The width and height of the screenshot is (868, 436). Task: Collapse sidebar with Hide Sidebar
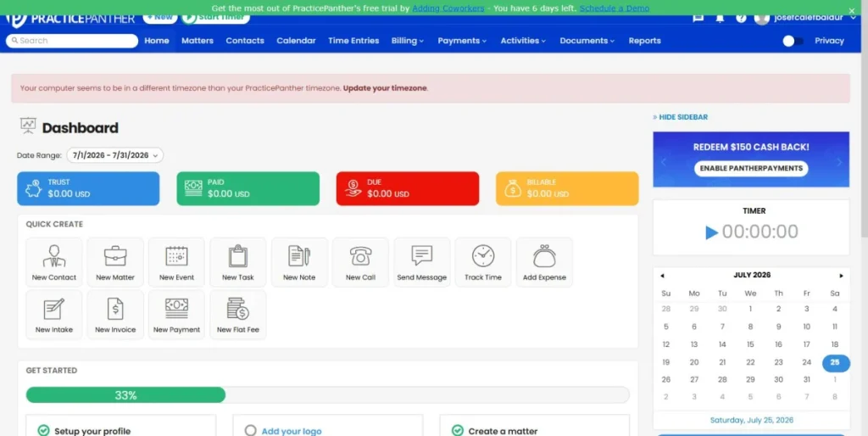coord(681,117)
